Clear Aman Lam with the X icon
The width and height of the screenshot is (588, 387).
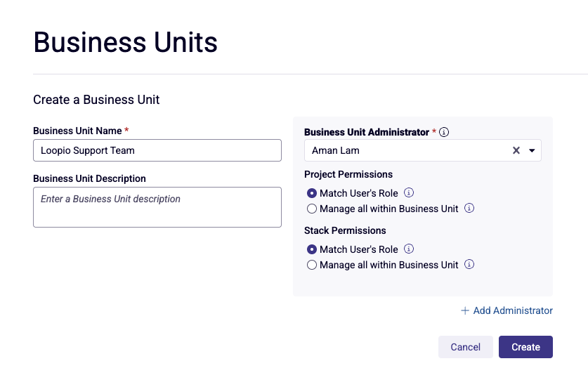516,150
